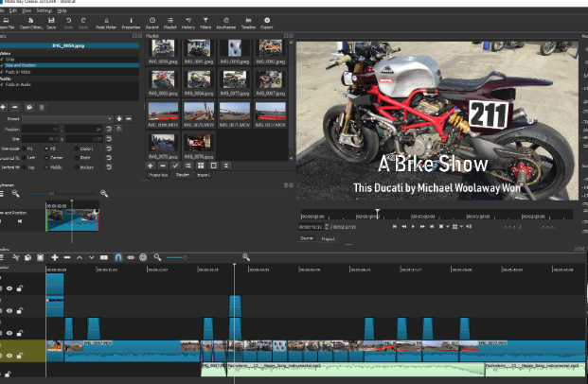Hide the top video track with eye icon
The height and width of the screenshot is (384, 588).
[10, 288]
